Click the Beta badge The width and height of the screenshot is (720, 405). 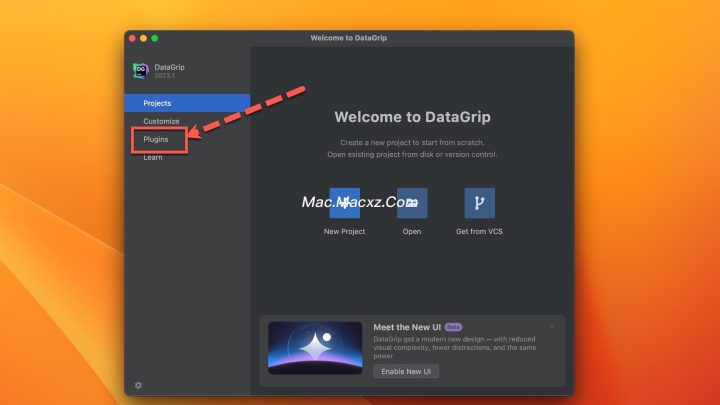coord(453,327)
